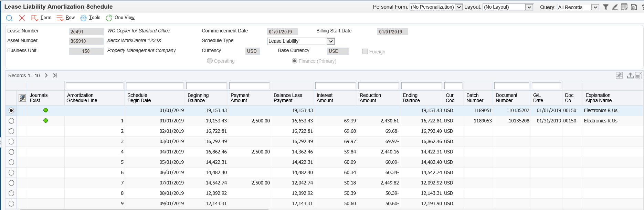This screenshot has width=644, height=210.
Task: Select radio button for schedule line 8
Action: (11, 193)
